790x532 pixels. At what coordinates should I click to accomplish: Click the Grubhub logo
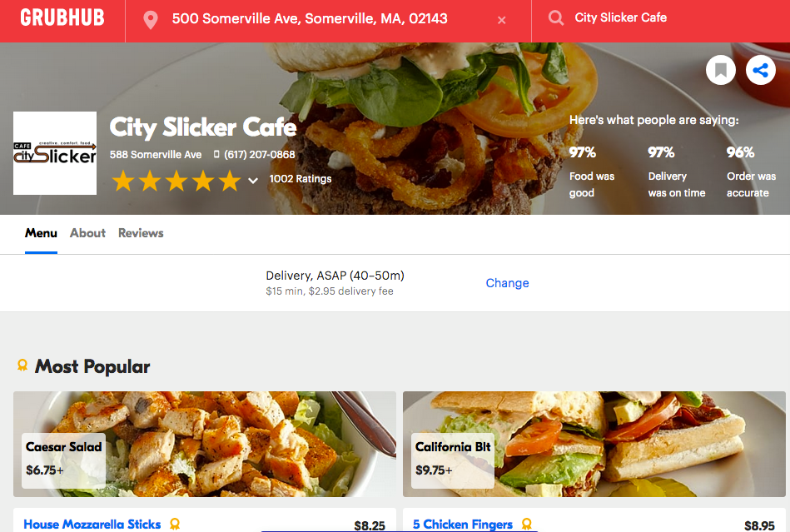62,18
